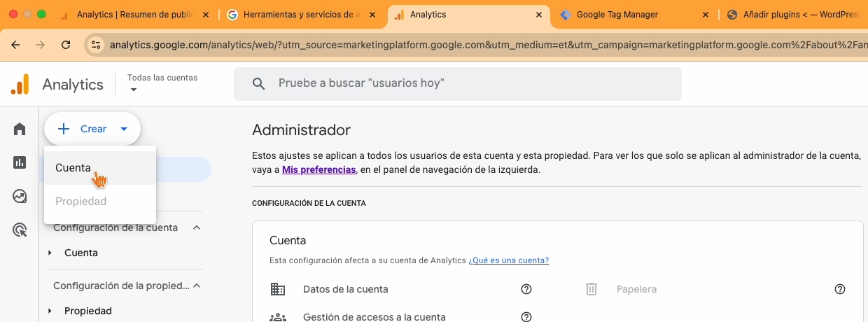Close the Analytics Resumen de publico tab
This screenshot has width=868, height=322.
205,14
